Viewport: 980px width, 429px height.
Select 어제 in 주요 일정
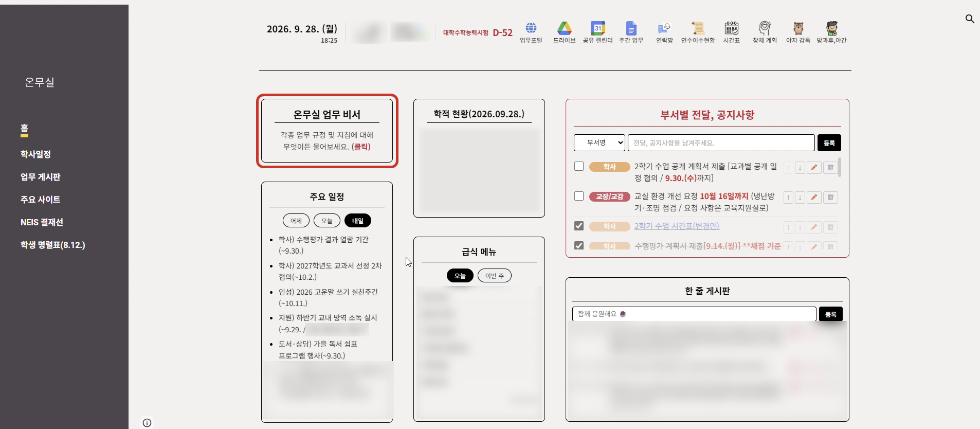tap(296, 221)
